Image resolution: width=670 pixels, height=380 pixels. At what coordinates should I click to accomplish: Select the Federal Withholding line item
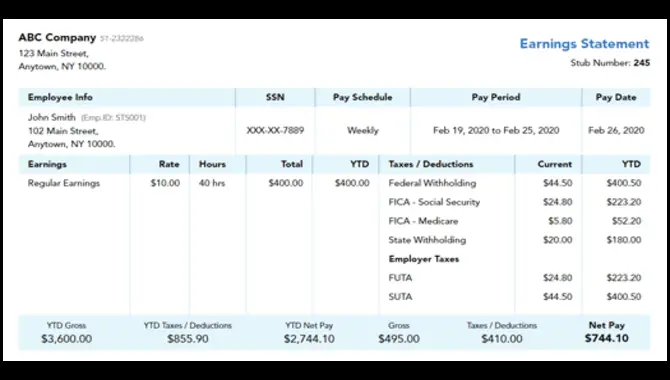tap(432, 183)
